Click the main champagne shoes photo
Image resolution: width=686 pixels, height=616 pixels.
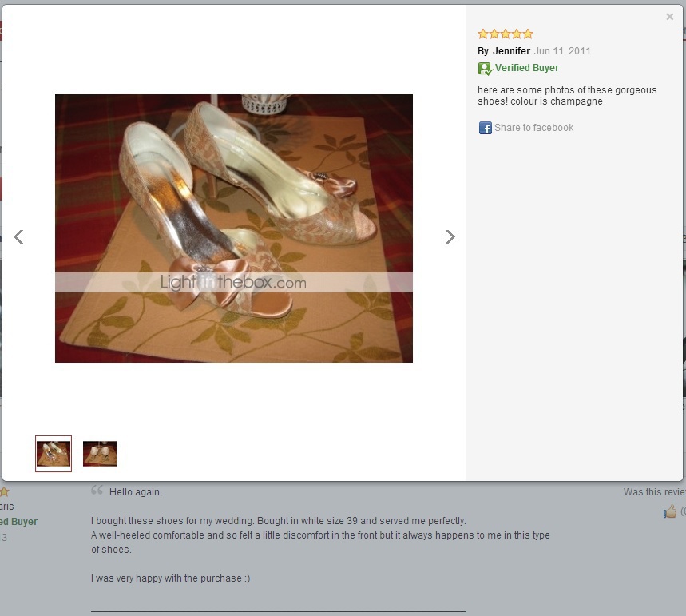(x=234, y=228)
